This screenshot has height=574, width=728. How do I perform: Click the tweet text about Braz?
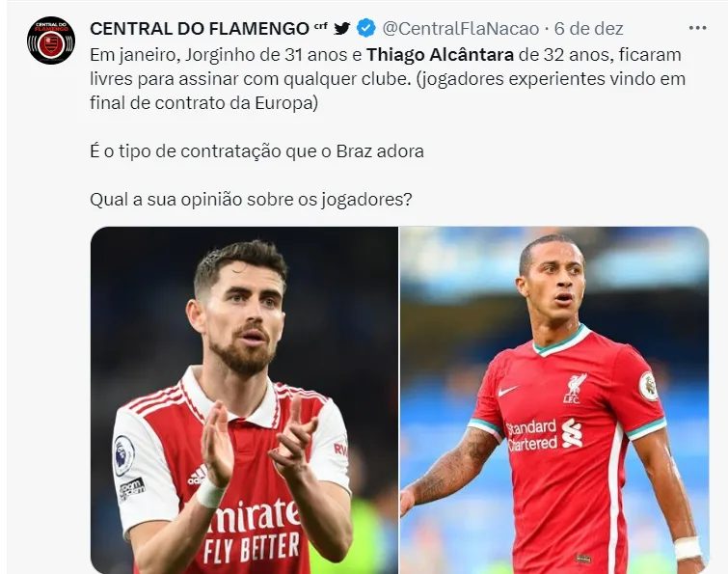(x=256, y=151)
